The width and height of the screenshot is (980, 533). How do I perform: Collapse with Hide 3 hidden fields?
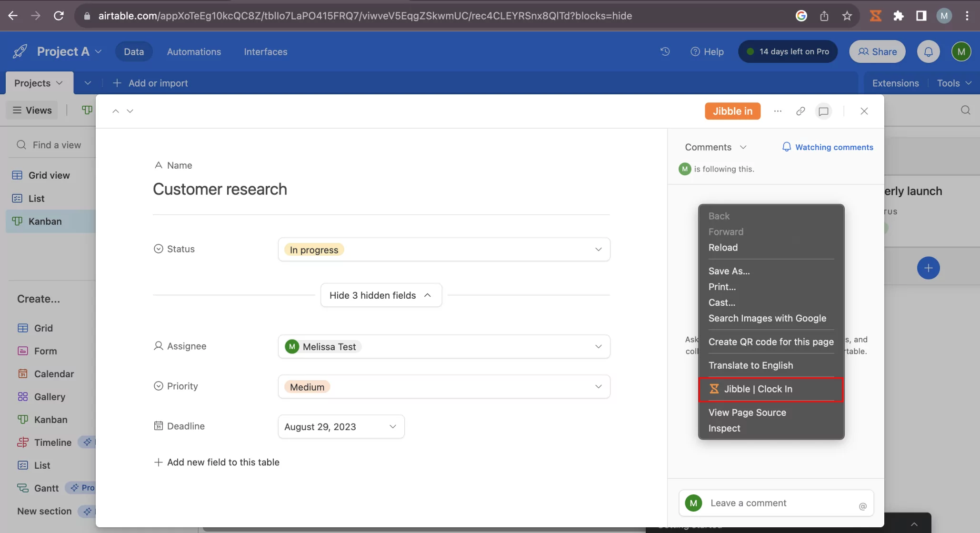click(x=381, y=295)
